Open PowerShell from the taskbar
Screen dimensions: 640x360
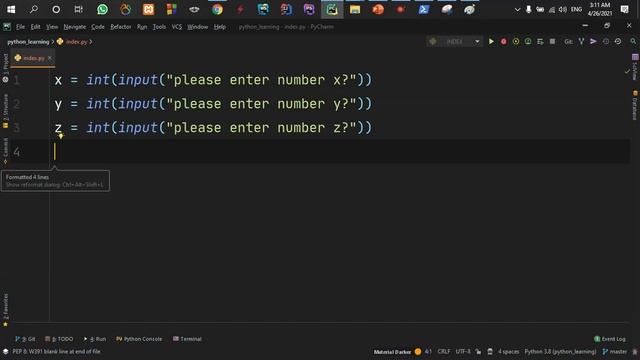(424, 9)
